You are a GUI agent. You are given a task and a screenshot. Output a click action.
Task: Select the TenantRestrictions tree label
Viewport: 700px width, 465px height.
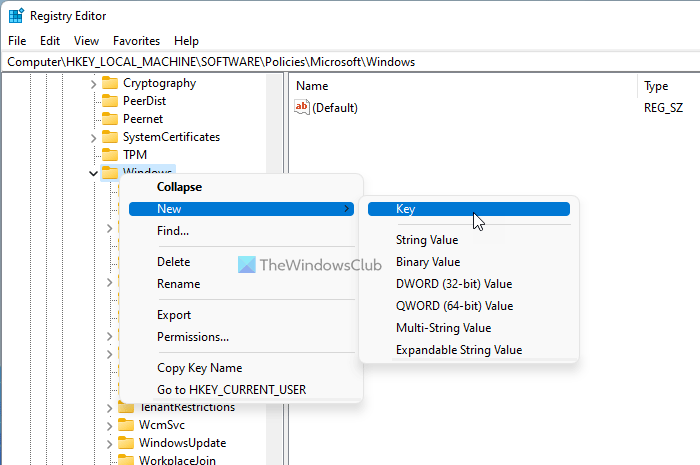pos(187,407)
